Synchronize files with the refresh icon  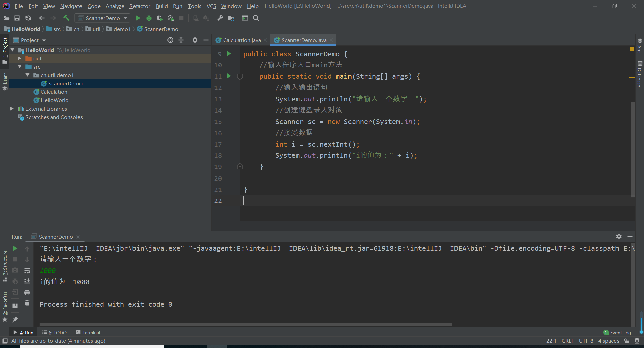(x=28, y=18)
